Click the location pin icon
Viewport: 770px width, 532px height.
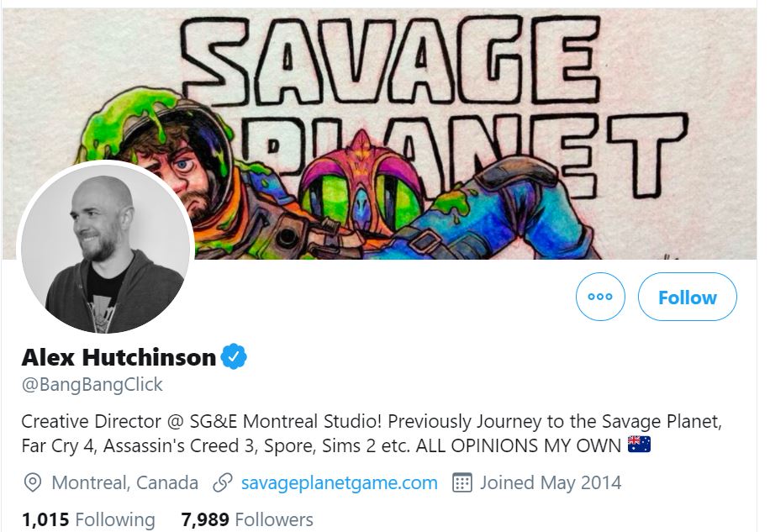coord(33,483)
